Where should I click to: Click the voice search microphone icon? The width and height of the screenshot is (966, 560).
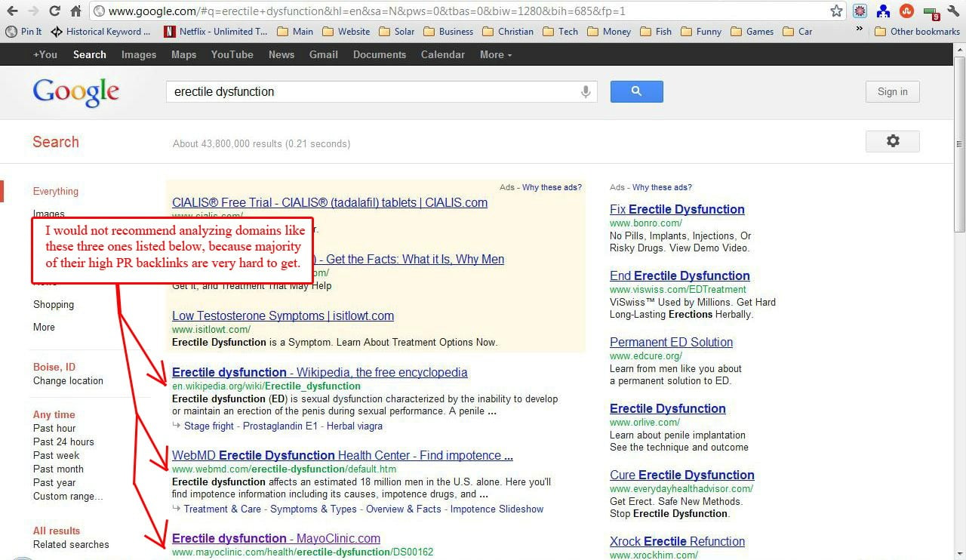click(x=585, y=92)
